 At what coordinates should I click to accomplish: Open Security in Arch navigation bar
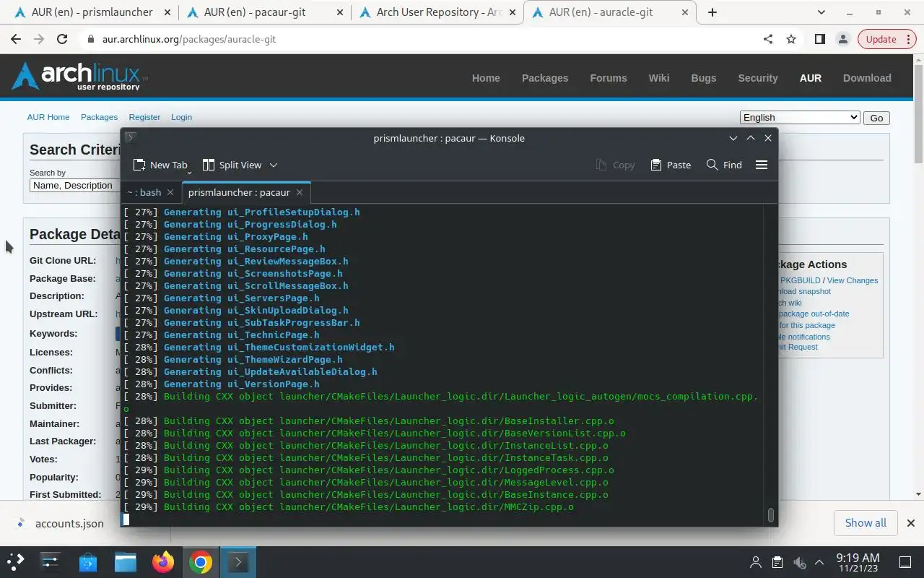pyautogui.click(x=758, y=78)
